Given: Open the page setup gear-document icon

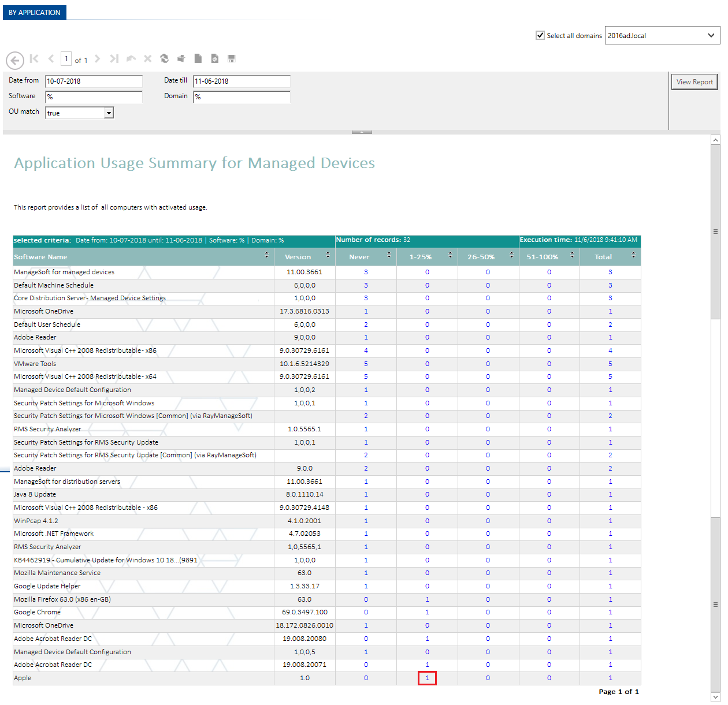Looking at the screenshot, I should 214,58.
